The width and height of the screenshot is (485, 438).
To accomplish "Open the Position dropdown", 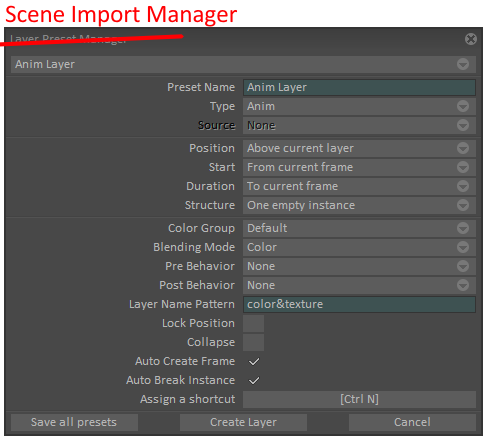I will (x=359, y=148).
